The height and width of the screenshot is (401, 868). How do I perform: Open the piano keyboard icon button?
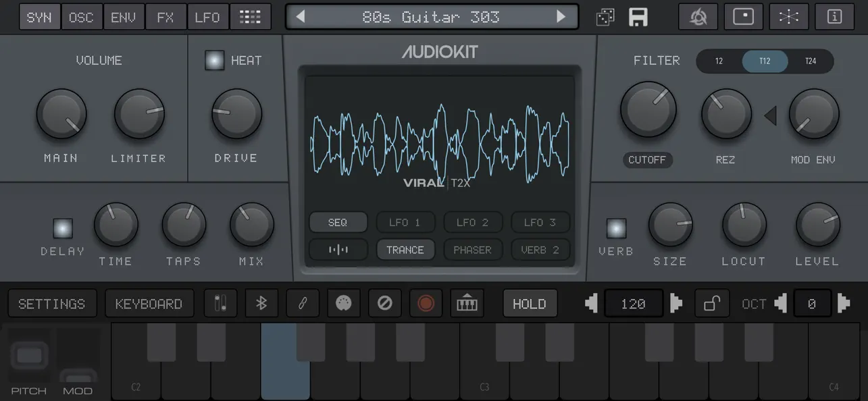467,304
